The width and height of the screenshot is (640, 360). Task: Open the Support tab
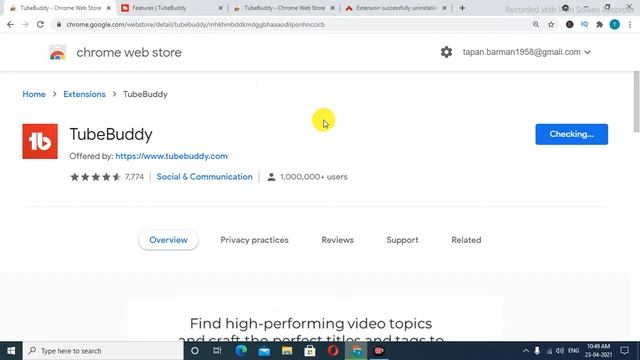pyautogui.click(x=402, y=240)
